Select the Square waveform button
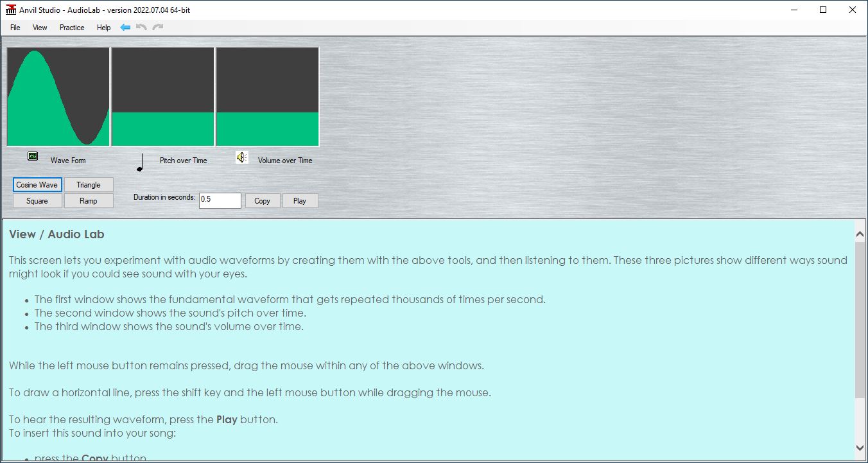The width and height of the screenshot is (868, 463). [37, 201]
